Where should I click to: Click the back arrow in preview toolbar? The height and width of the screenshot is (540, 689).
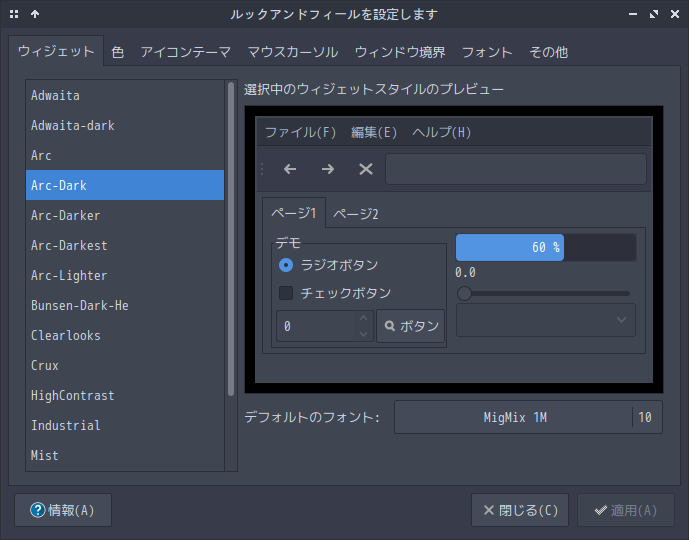290,169
